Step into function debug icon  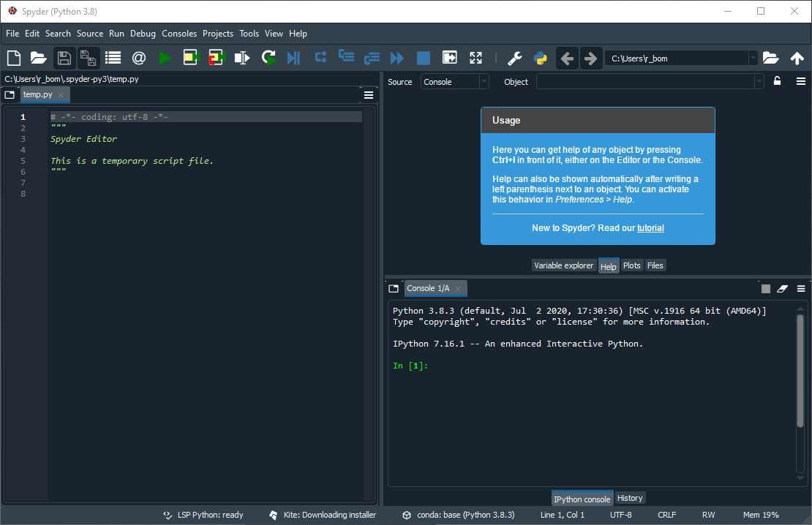pos(346,56)
